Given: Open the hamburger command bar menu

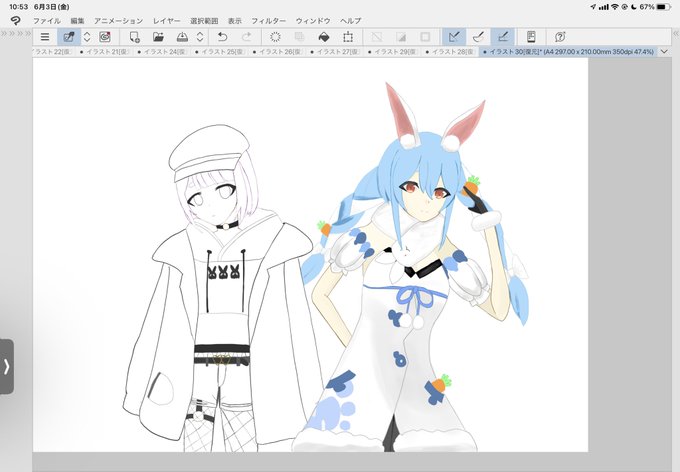Looking at the screenshot, I should [45, 37].
